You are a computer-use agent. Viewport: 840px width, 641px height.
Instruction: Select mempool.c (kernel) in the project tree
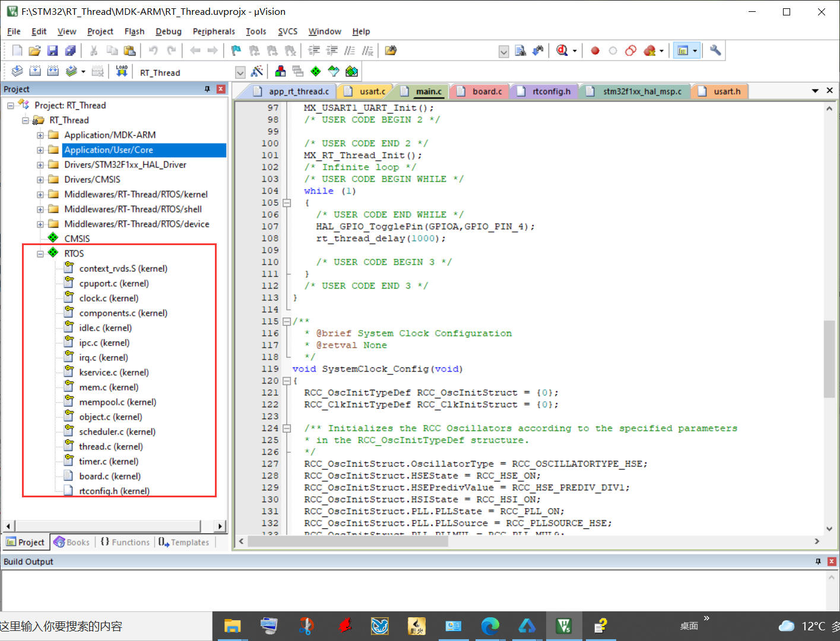click(118, 402)
